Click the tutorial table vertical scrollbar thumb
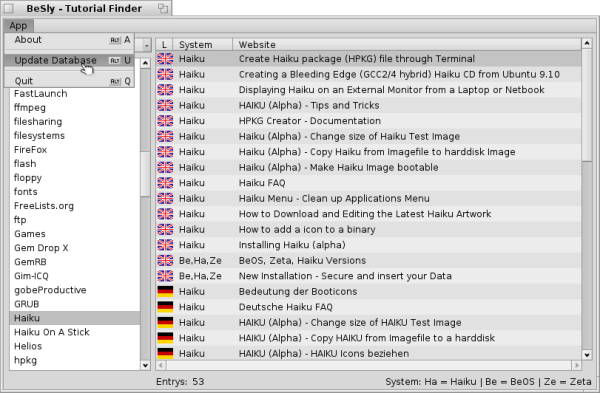 coord(587,104)
